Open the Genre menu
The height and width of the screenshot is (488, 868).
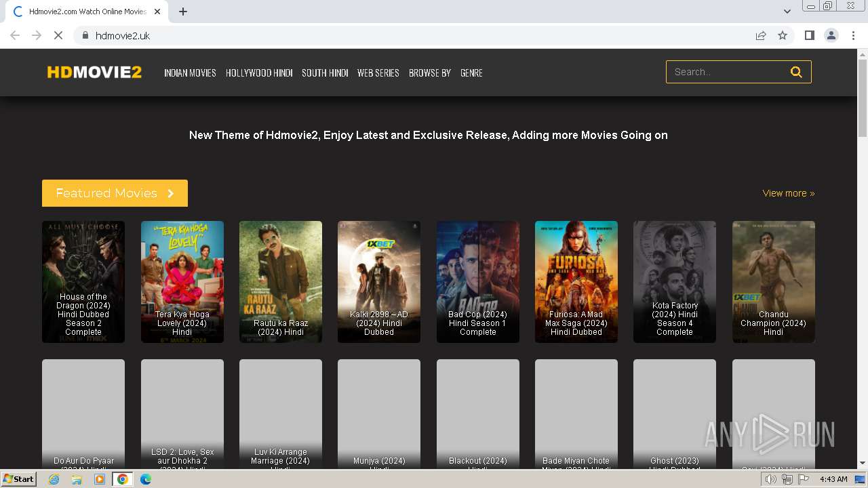pyautogui.click(x=471, y=73)
